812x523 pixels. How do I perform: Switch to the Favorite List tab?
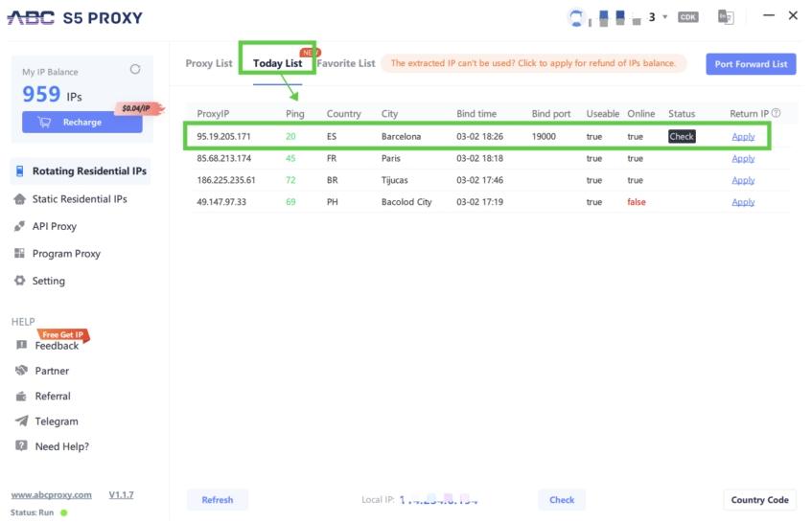346,63
